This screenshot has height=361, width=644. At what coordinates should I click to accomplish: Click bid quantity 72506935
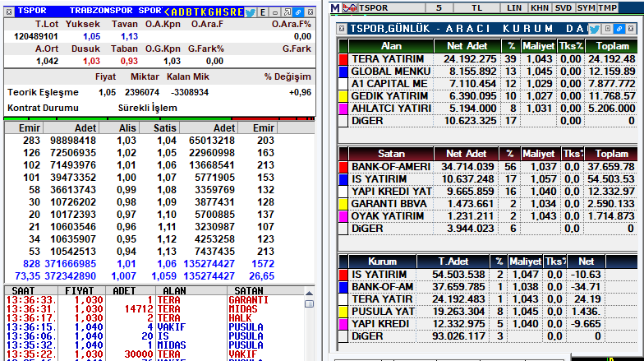73,153
